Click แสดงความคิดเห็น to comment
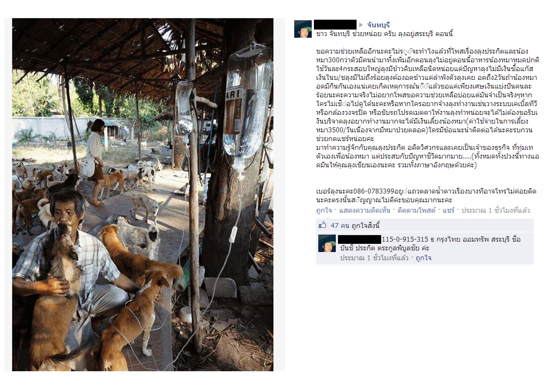This screenshot has width=554, height=392. 365,210
